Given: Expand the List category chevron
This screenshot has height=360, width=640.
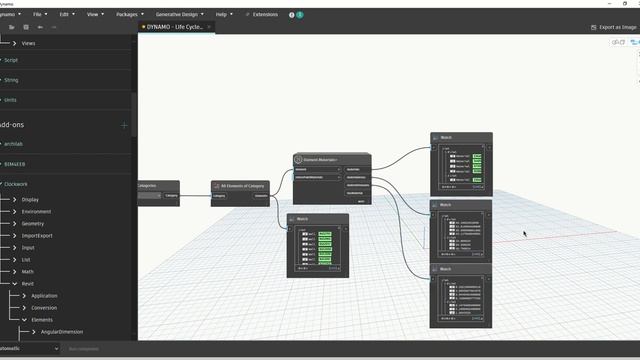Looking at the screenshot, I should 15,260.
